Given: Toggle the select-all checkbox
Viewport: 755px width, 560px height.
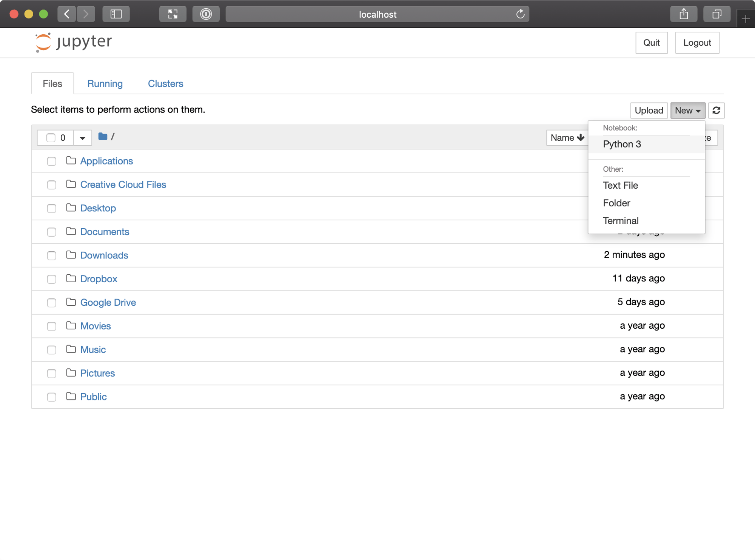Looking at the screenshot, I should click(x=51, y=138).
